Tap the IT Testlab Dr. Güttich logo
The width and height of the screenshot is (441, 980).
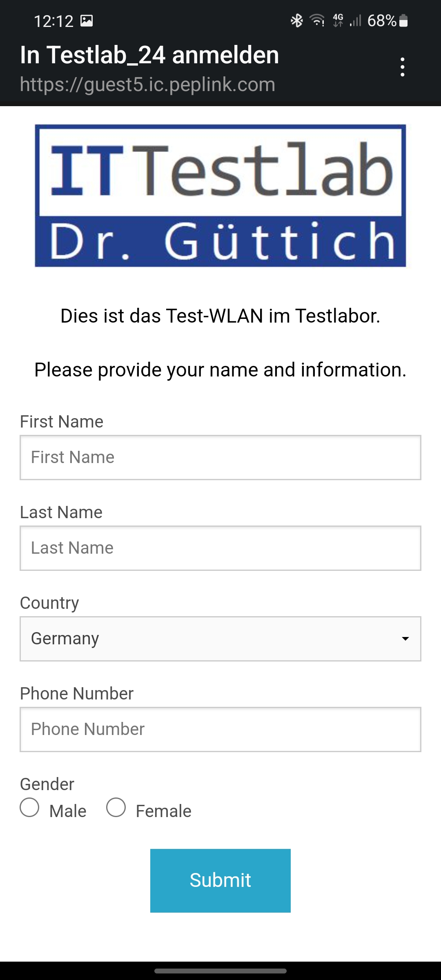[220, 196]
